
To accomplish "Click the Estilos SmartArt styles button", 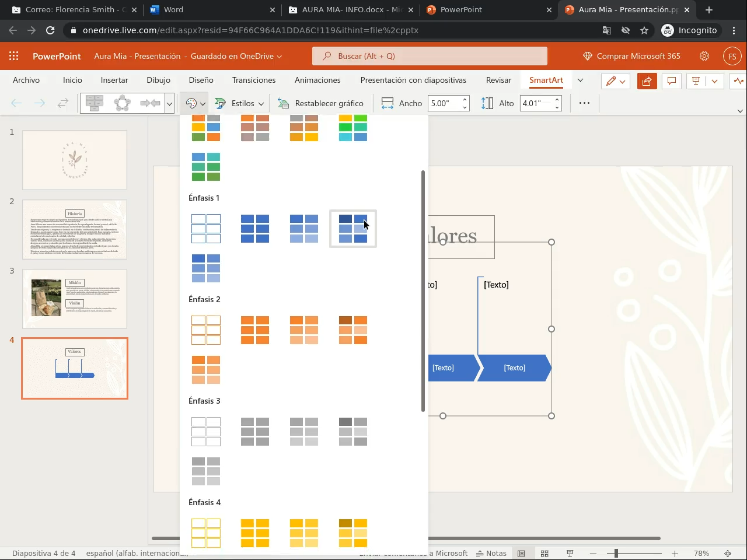I will [240, 103].
